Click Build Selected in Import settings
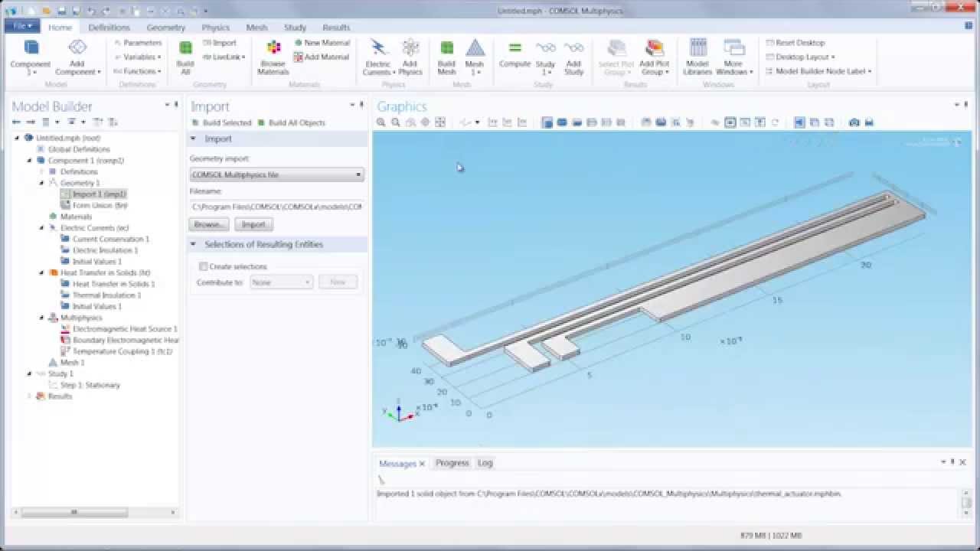 [x=221, y=122]
